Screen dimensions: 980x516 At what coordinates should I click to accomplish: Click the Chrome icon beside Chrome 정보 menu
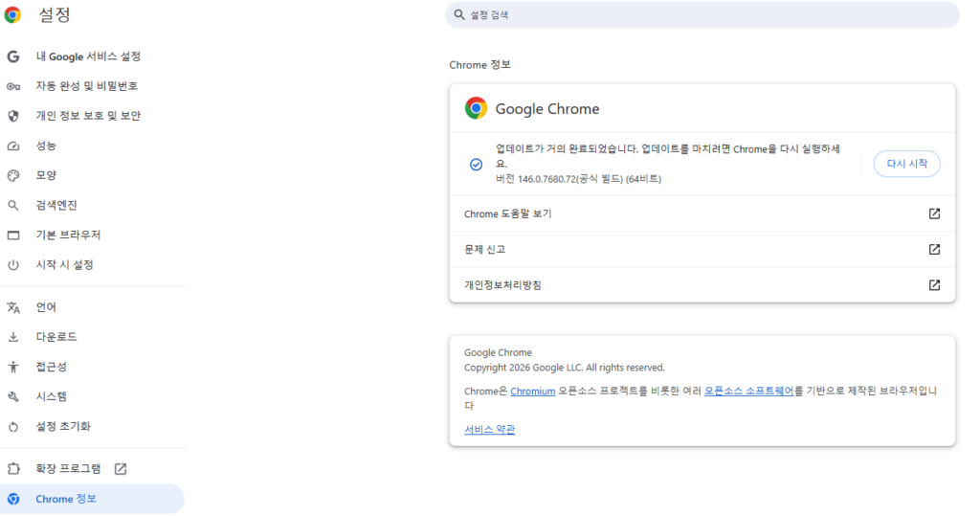tap(13, 499)
